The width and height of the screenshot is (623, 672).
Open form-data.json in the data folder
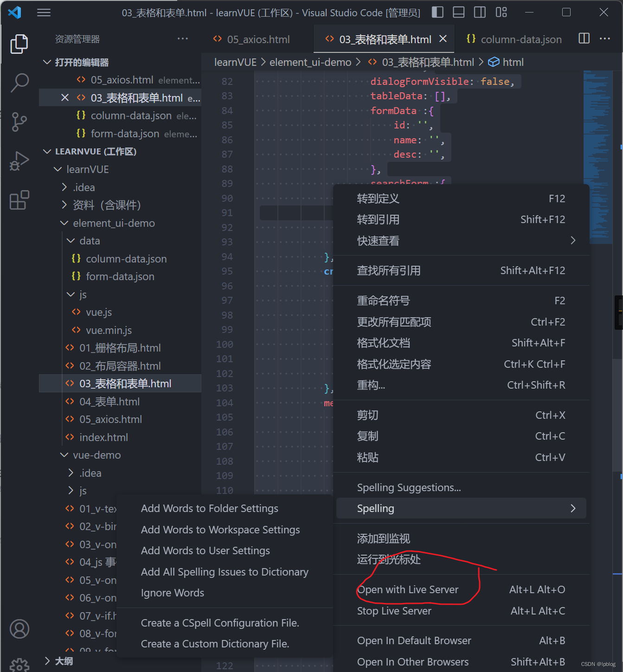[x=120, y=276]
